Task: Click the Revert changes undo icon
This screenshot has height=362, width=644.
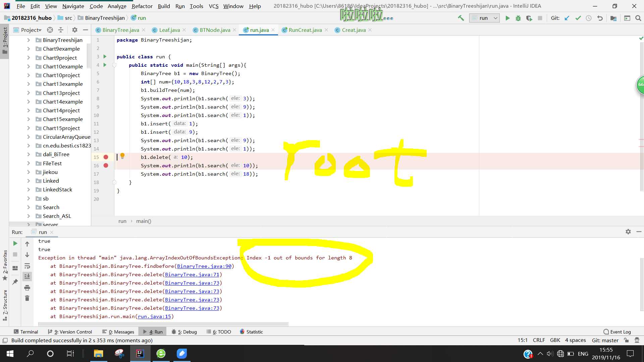Action: coord(600,18)
